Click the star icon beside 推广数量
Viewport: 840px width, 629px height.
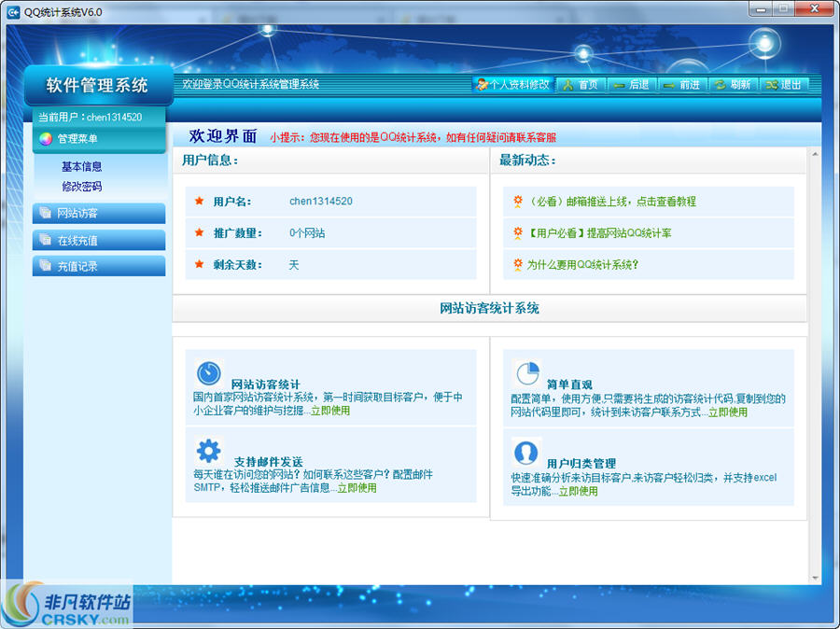(200, 232)
